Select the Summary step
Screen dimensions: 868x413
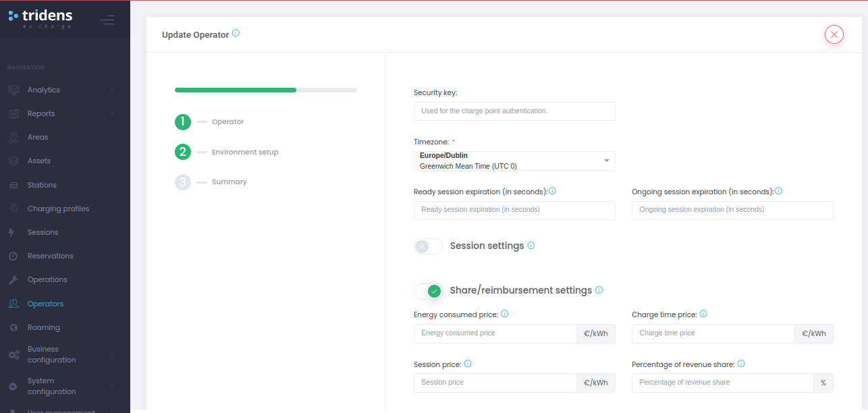tap(182, 182)
